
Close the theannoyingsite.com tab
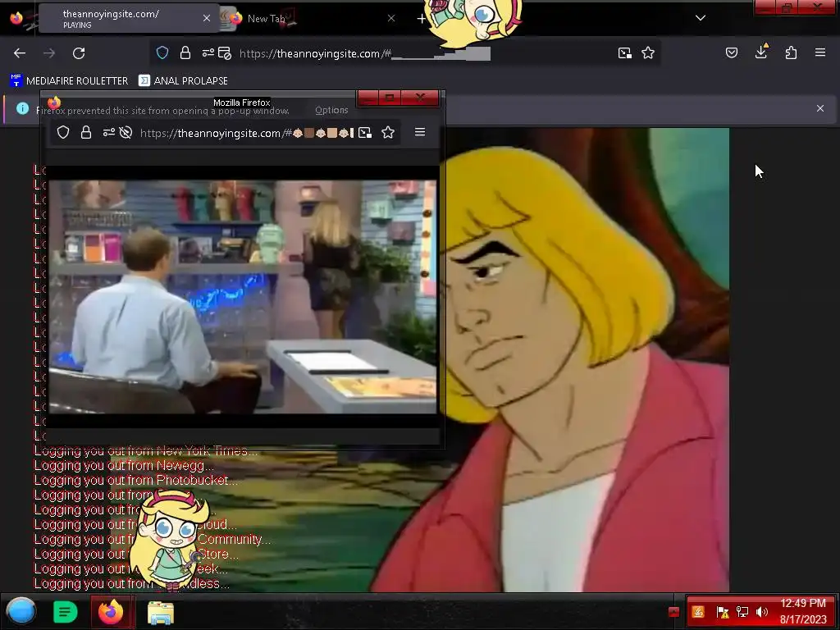click(x=207, y=18)
